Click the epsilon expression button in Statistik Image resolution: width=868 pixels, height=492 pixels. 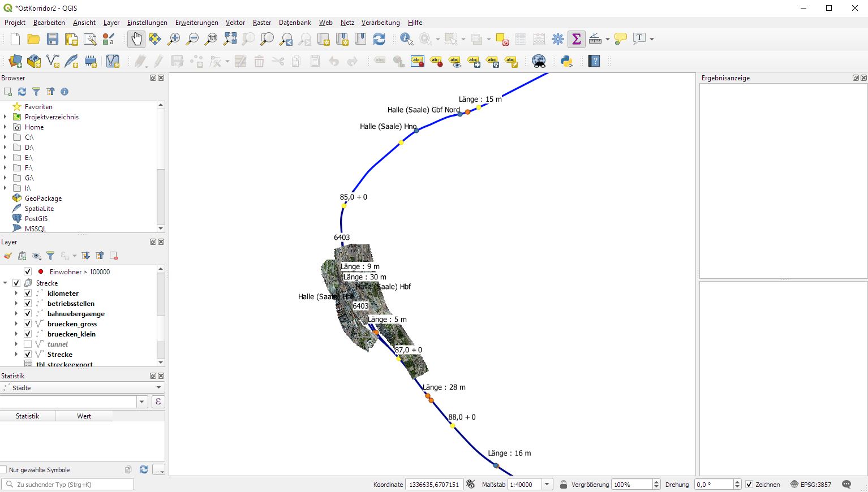pyautogui.click(x=158, y=401)
